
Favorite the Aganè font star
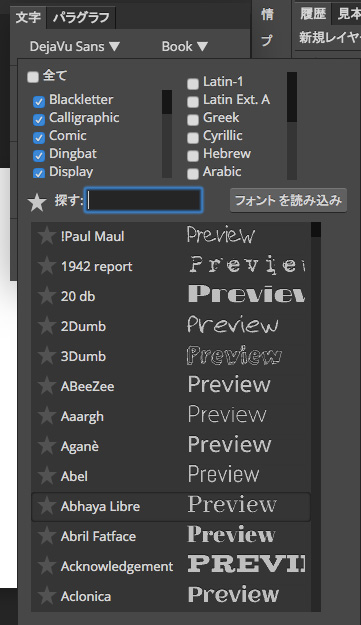pos(46,446)
